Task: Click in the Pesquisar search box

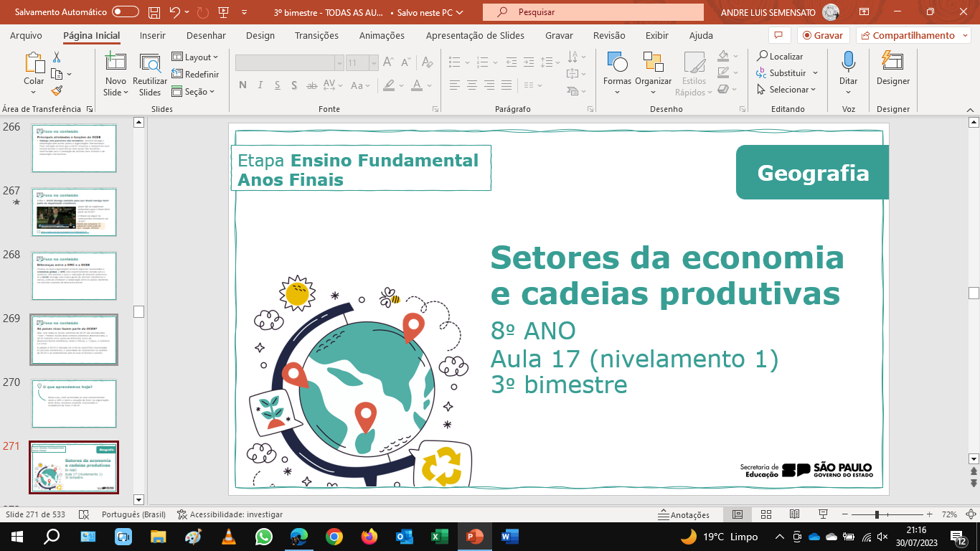Action: point(593,12)
